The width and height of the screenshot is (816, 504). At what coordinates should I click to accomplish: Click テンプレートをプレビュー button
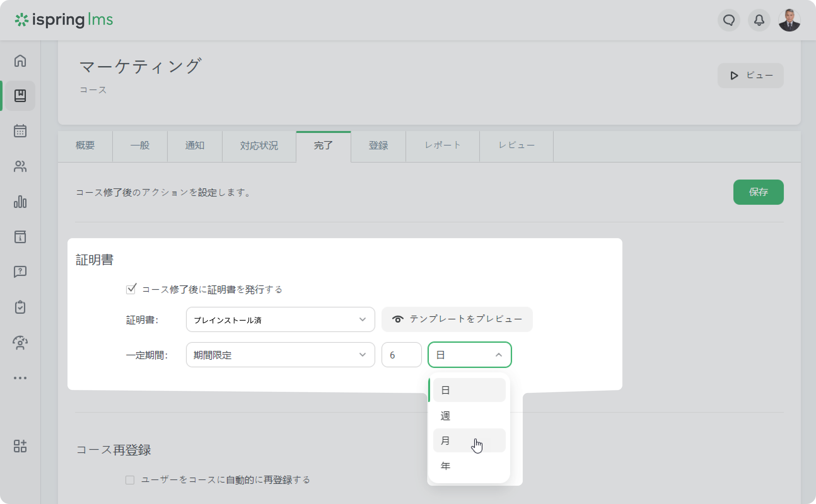tap(457, 319)
